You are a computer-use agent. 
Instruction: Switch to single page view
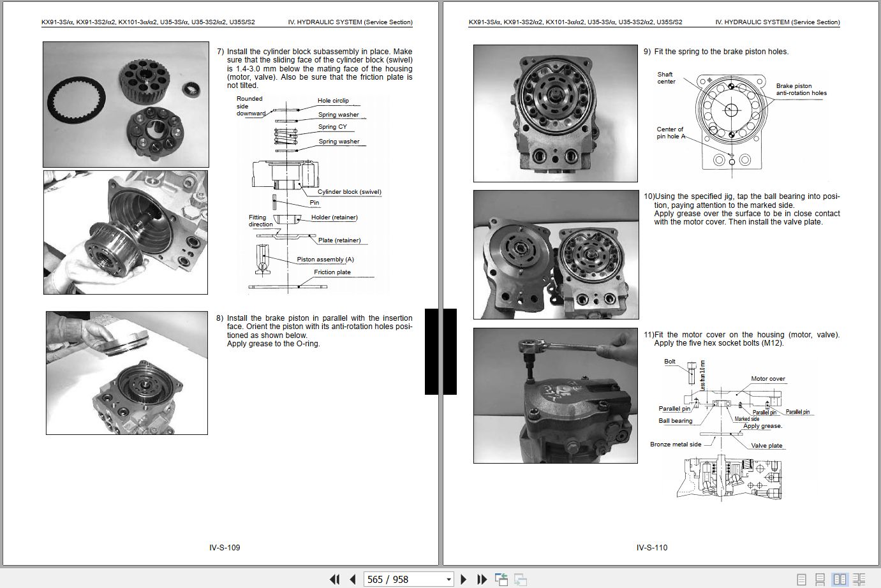pos(802,579)
